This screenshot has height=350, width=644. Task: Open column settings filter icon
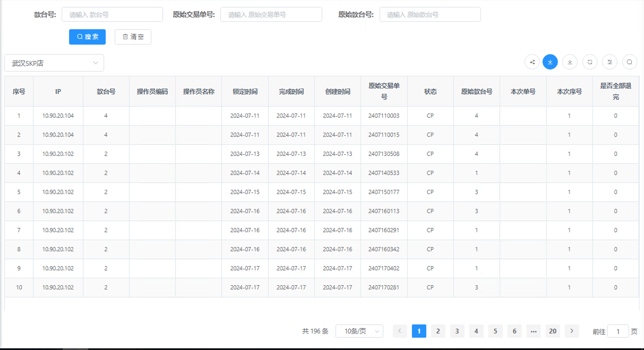[610, 62]
